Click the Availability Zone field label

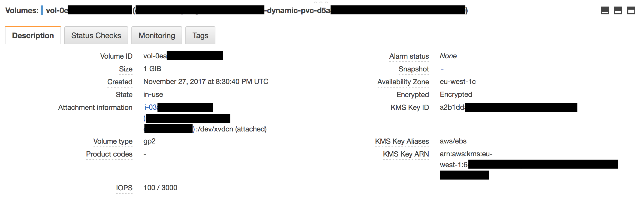pos(403,82)
